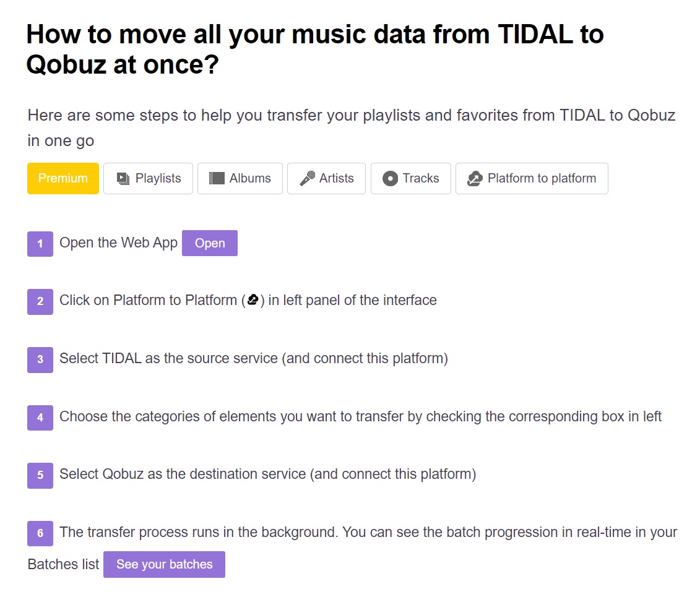Click the step 5 number badge
This screenshot has height=597, width=700.
[x=40, y=475]
